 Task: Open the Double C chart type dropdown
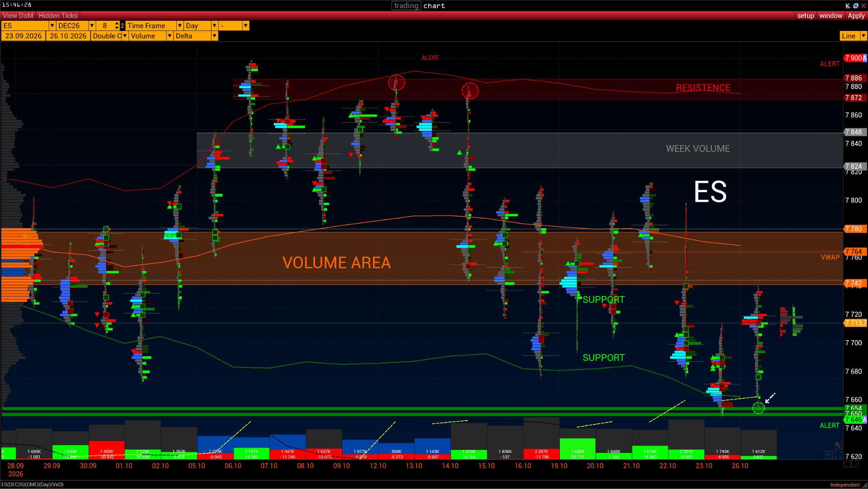(125, 36)
